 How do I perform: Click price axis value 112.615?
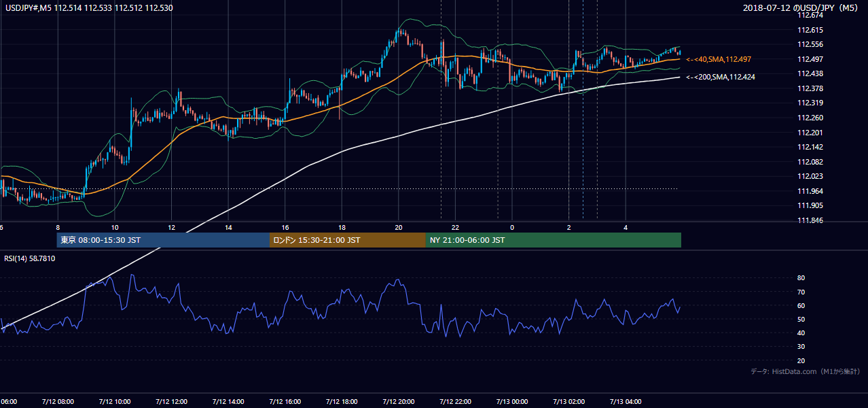coord(810,30)
